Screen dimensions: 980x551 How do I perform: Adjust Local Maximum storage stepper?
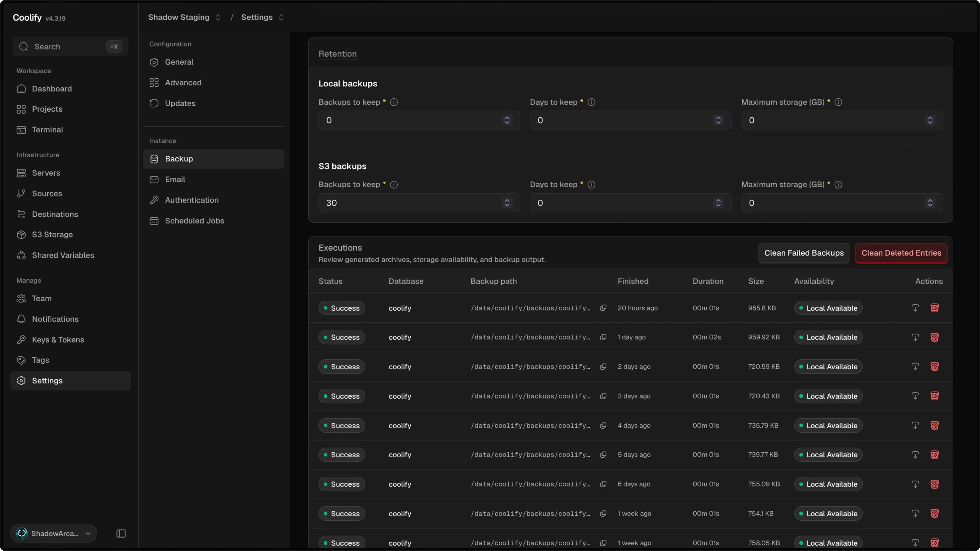pyautogui.click(x=930, y=120)
